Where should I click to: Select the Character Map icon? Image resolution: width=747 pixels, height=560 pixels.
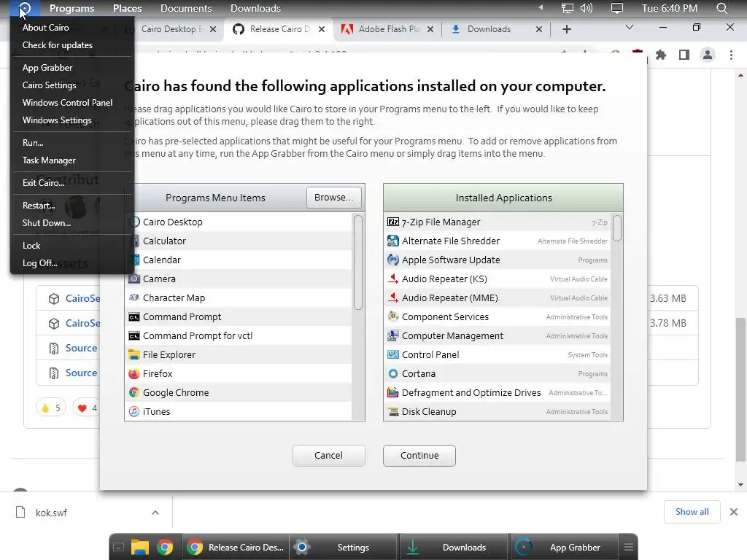pos(134,297)
